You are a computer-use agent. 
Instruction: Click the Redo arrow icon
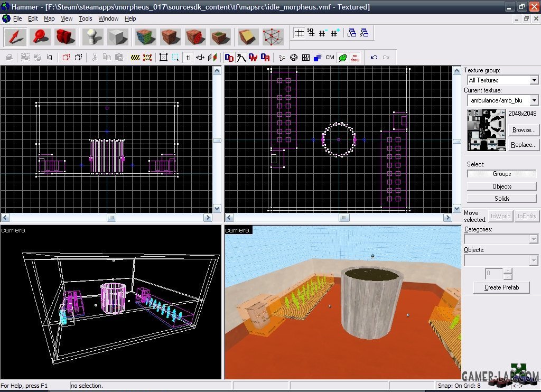386,57
